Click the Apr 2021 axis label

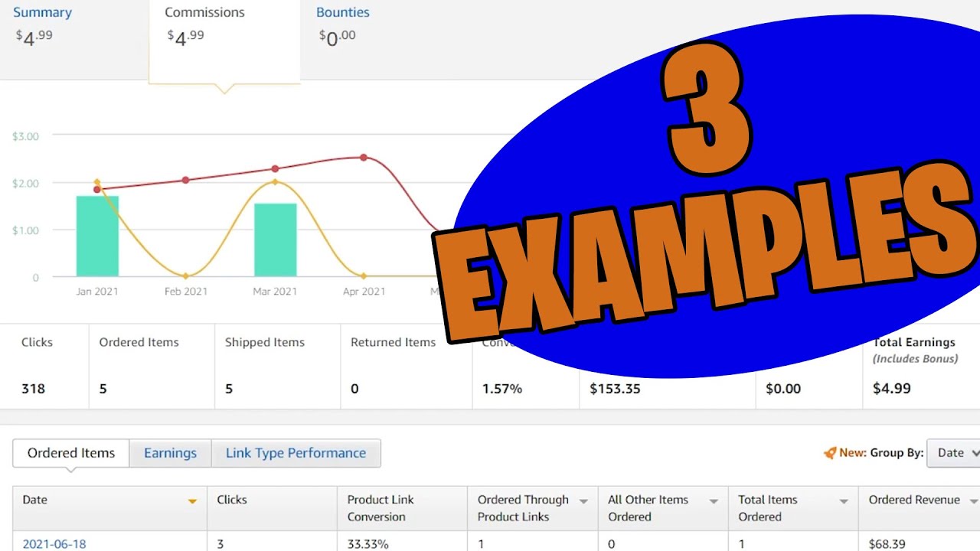pos(364,292)
